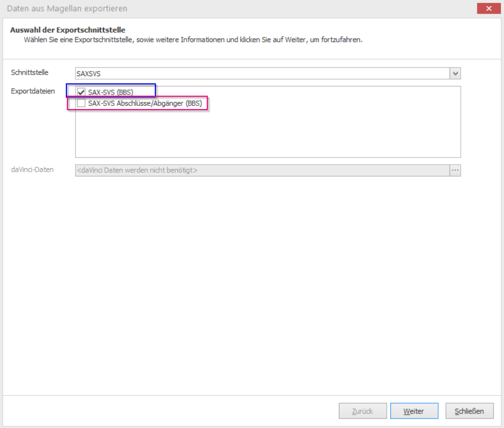
Task: Uncheck the SAX-SVS (BBS) checkbox
Action: [x=81, y=92]
